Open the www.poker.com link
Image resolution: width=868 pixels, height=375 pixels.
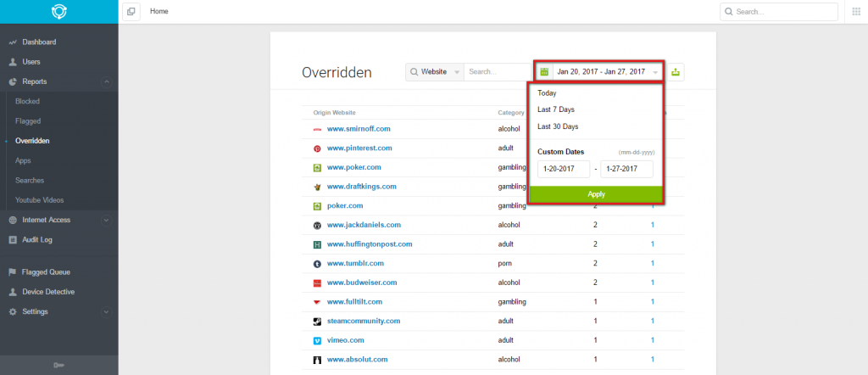(x=354, y=167)
